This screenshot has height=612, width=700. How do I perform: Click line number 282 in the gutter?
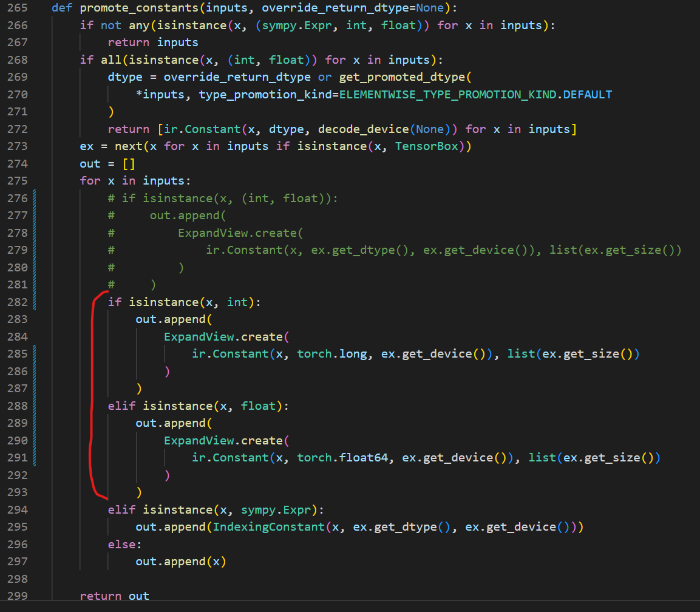click(x=18, y=302)
